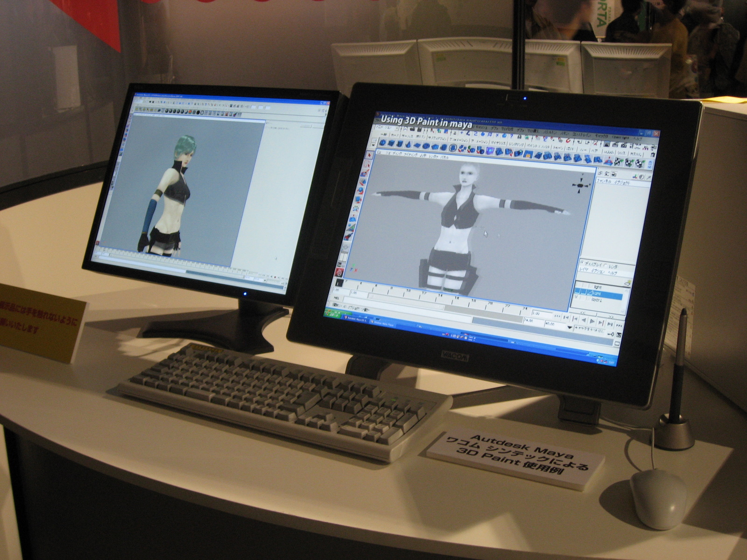747x560 pixels.
Task: Click the polygon cylinder shelf icon
Action: [400, 144]
